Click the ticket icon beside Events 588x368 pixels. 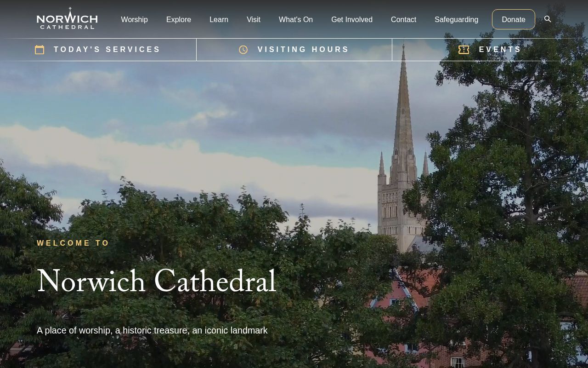pos(464,50)
